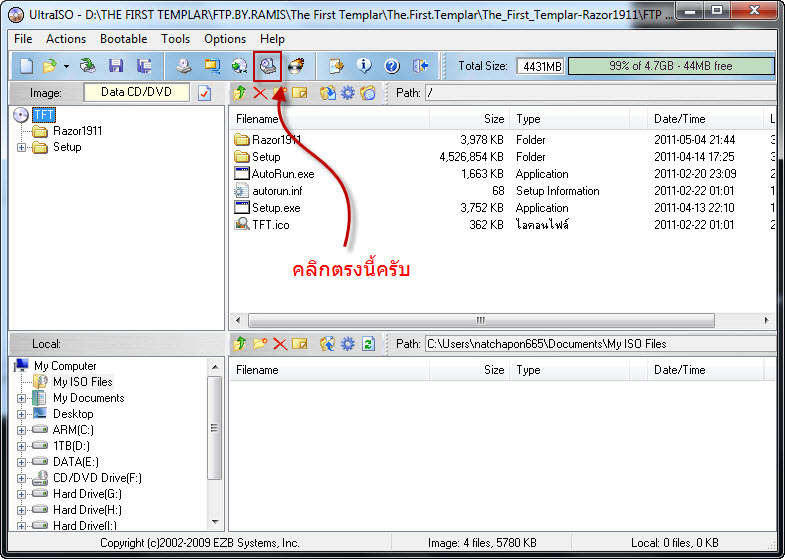785x559 pixels.
Task: Save the image with floppy disk icon
Action: click(116, 66)
